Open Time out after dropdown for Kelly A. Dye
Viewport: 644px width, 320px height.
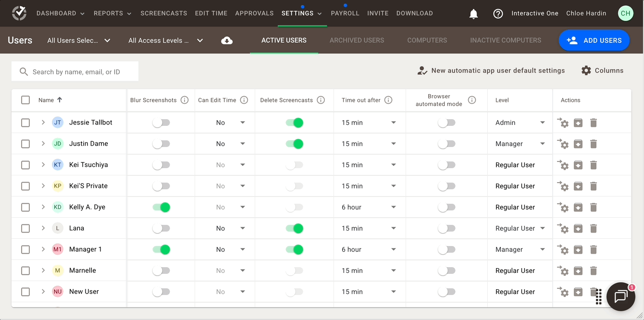[x=369, y=207]
